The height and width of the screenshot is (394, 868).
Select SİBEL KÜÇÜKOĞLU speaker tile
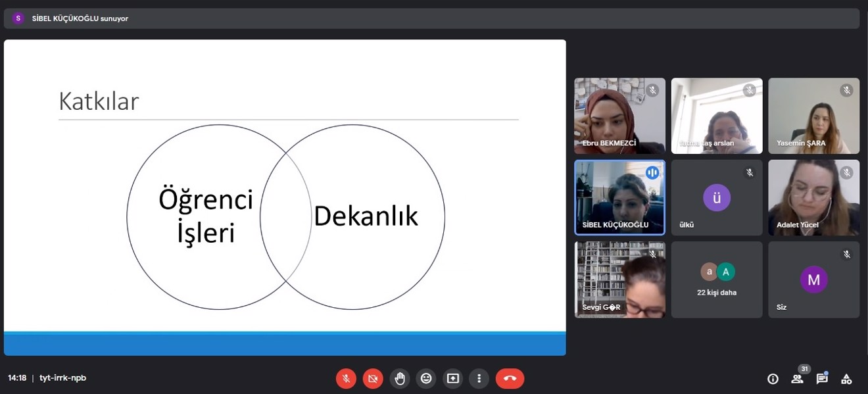(x=619, y=197)
